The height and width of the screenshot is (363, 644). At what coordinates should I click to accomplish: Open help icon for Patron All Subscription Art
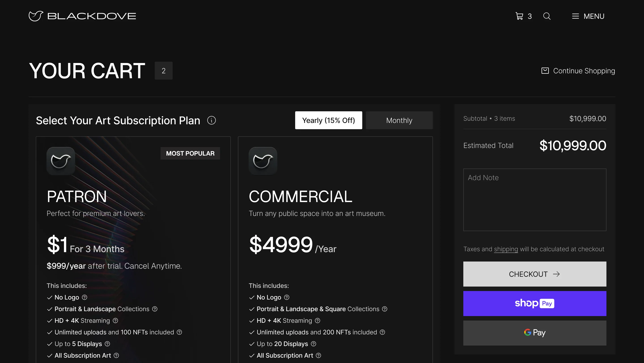point(116,355)
